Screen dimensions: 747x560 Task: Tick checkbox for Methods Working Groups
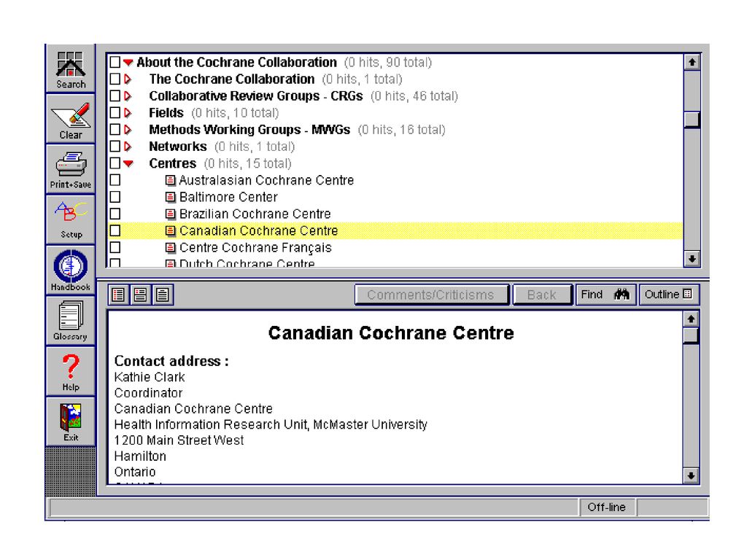point(115,130)
